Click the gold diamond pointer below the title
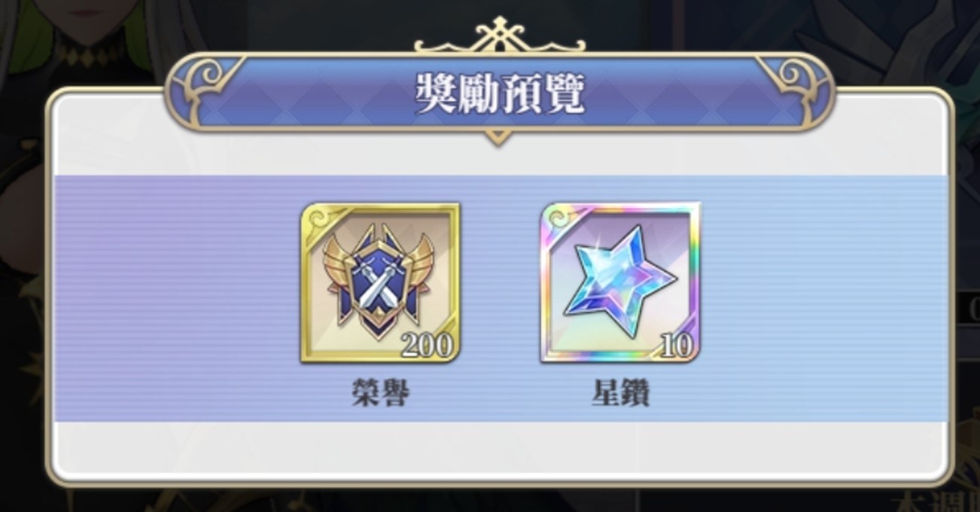 pos(497,136)
